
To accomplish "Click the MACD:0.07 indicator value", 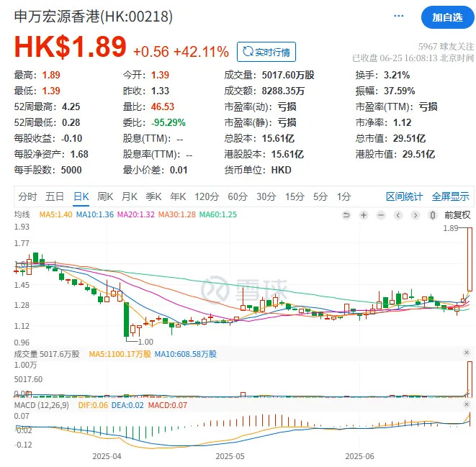I will (x=168, y=405).
